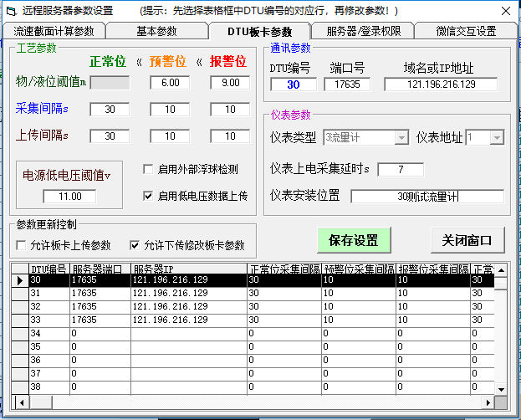Select table row with DTU编号 32
Screen dimensions: 521x420
pyautogui.click(x=50, y=306)
